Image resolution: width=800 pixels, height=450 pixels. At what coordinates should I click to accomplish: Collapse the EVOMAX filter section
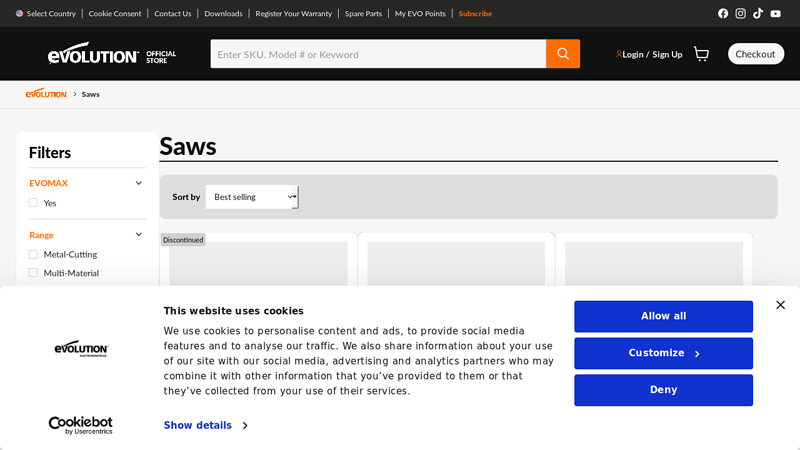click(139, 183)
